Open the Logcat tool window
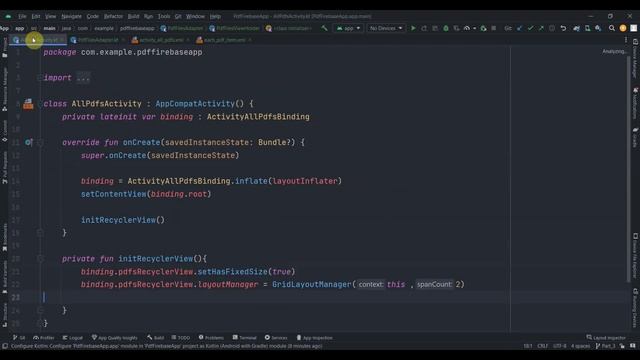The image size is (640, 360). [73, 338]
